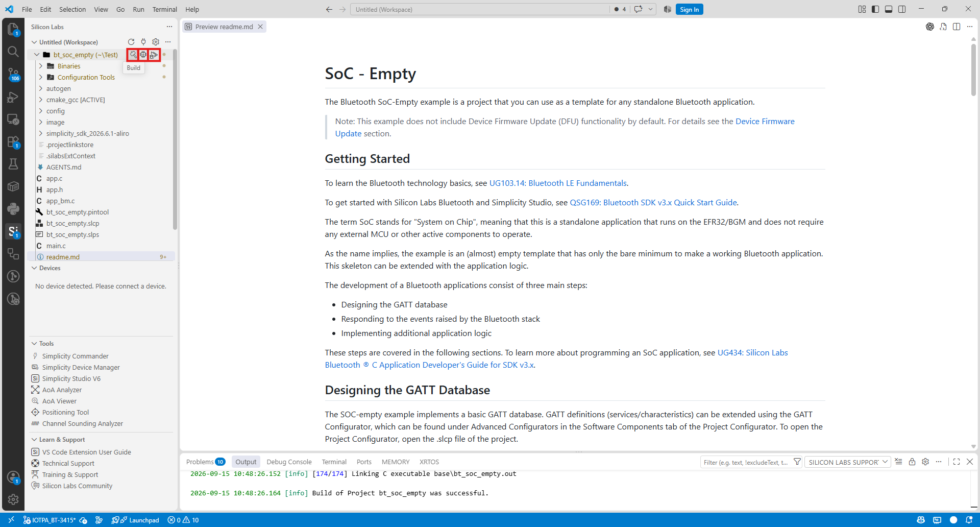This screenshot has width=980, height=527.
Task: Click the Sign In button
Action: point(689,9)
